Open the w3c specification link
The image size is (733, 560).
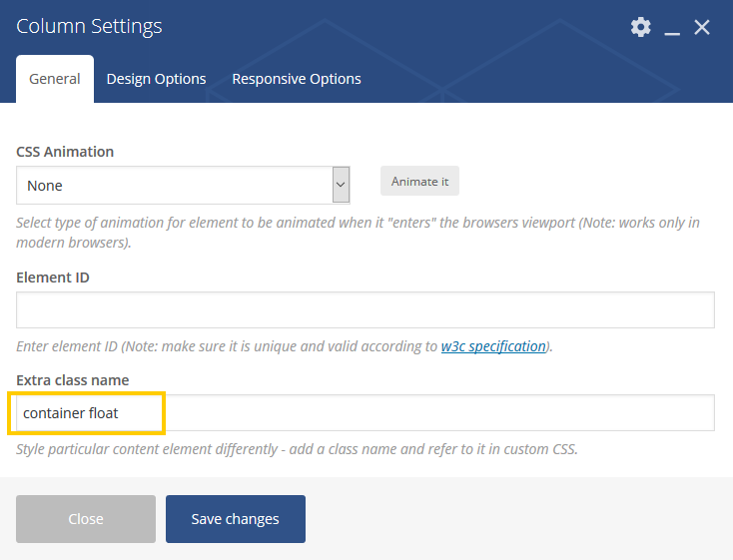(493, 346)
